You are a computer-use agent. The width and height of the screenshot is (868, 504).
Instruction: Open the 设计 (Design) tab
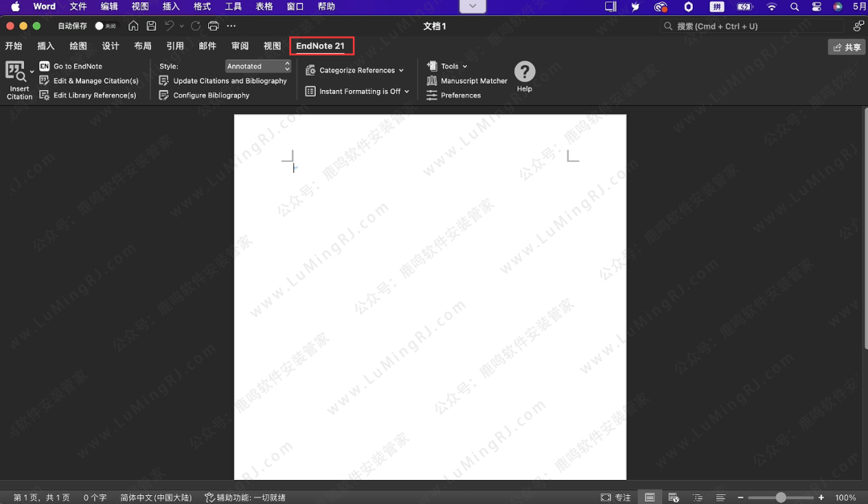(x=111, y=46)
